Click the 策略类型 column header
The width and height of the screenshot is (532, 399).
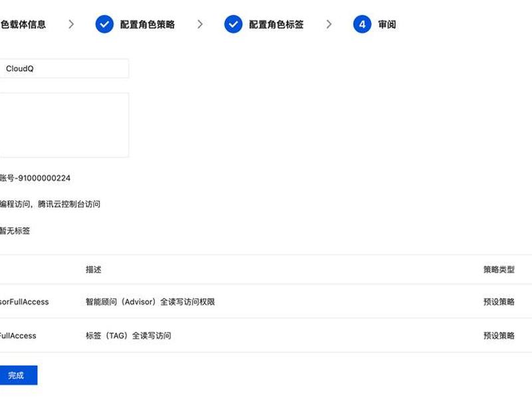pos(499,270)
